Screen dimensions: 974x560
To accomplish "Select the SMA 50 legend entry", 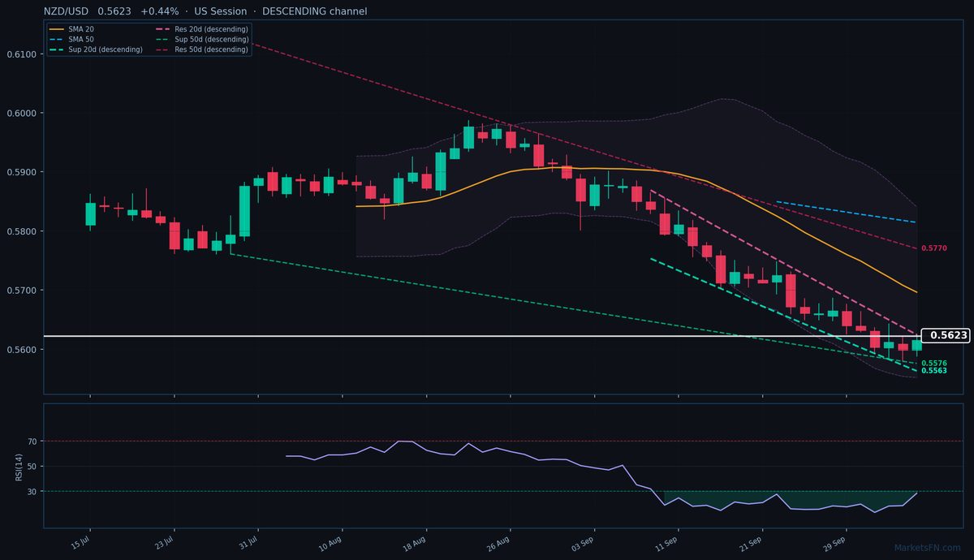I will 71,39.
